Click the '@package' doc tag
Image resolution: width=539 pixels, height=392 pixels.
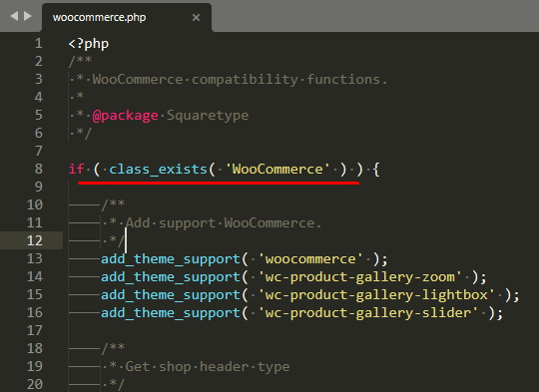[x=125, y=116]
